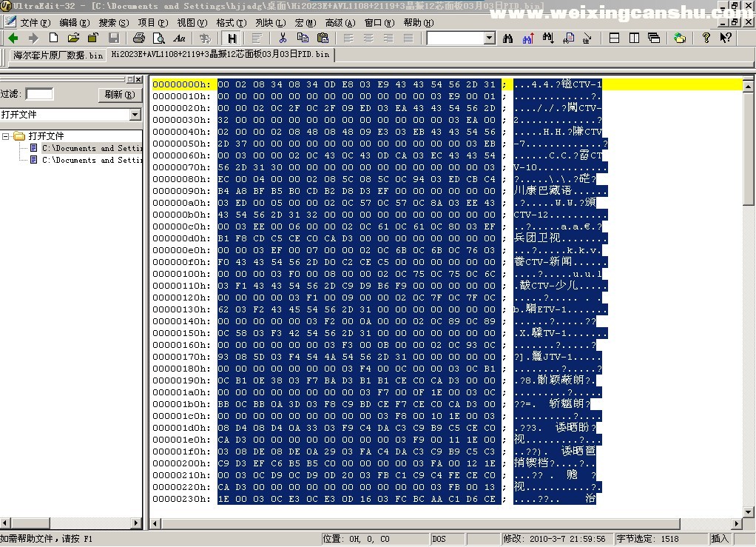
Task: Open the 帮助(H) menu
Action: pyautogui.click(x=419, y=23)
